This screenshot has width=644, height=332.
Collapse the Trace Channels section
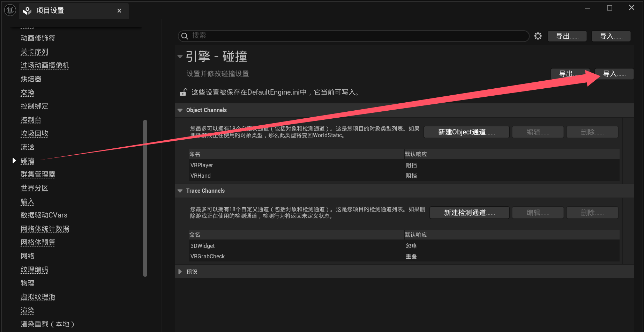point(180,191)
